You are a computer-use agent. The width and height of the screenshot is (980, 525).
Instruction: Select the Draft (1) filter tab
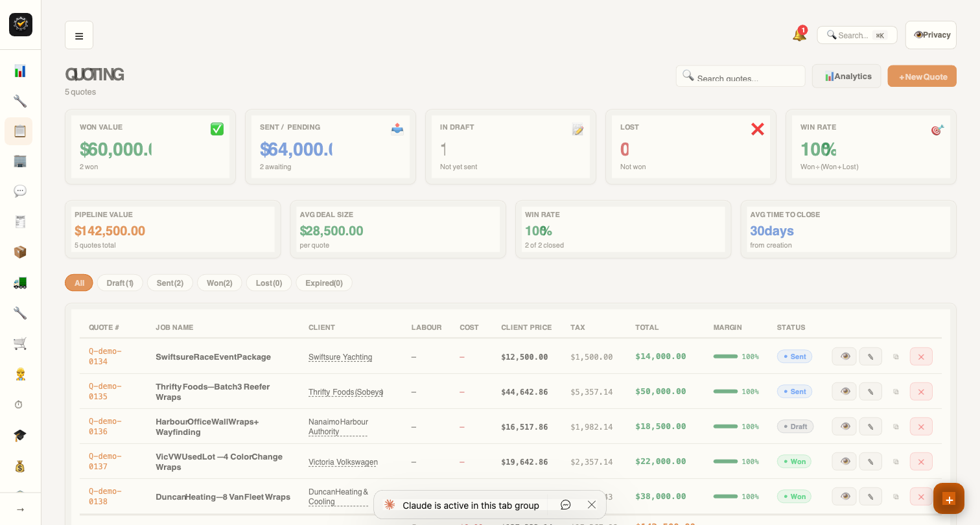click(x=120, y=283)
